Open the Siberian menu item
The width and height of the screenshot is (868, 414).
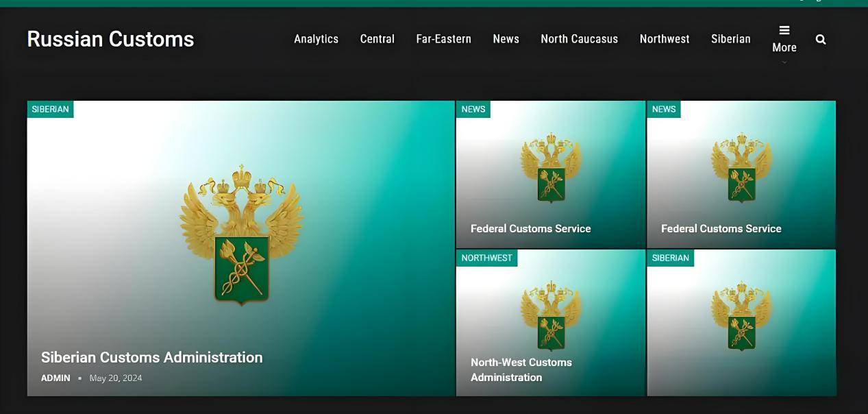pyautogui.click(x=731, y=39)
